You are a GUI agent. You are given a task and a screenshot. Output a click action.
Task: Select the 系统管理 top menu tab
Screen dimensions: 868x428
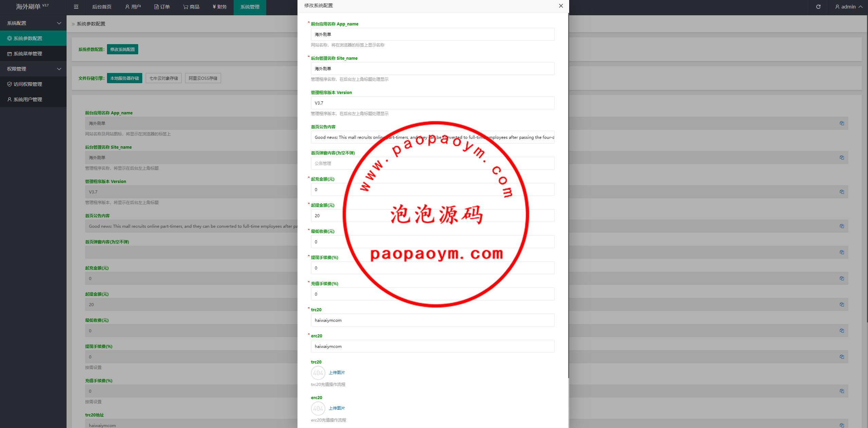[250, 7]
